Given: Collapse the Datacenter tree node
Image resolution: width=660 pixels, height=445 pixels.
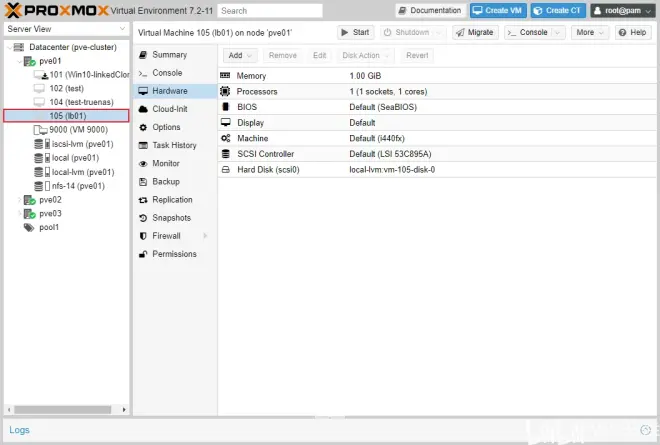Looking at the screenshot, I should click(9, 47).
